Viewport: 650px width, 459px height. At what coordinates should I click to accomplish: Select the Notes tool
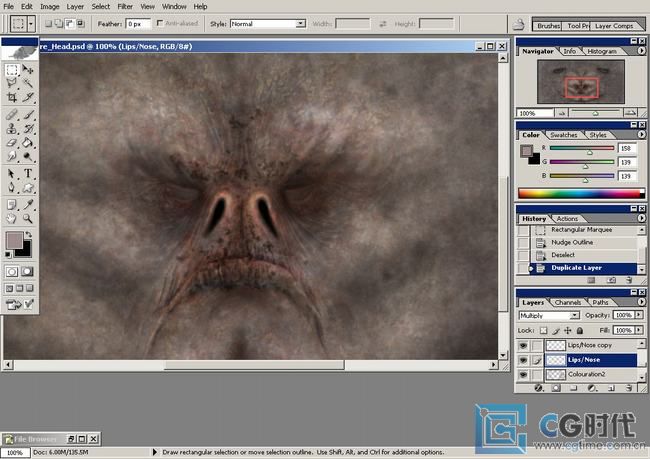[x=12, y=204]
